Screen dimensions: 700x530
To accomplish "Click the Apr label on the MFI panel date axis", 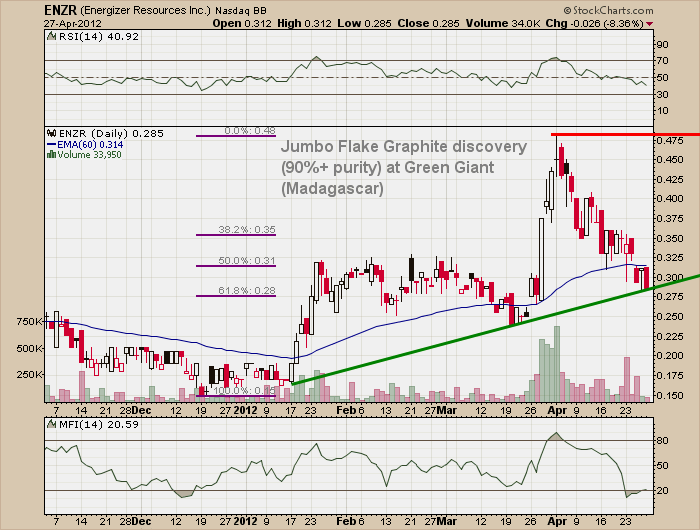I will 557,521.
